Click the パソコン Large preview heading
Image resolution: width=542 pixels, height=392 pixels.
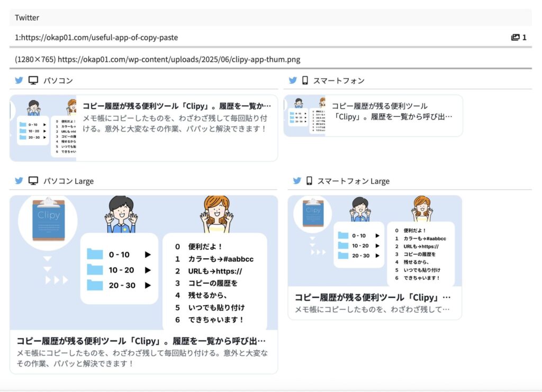[68, 181]
